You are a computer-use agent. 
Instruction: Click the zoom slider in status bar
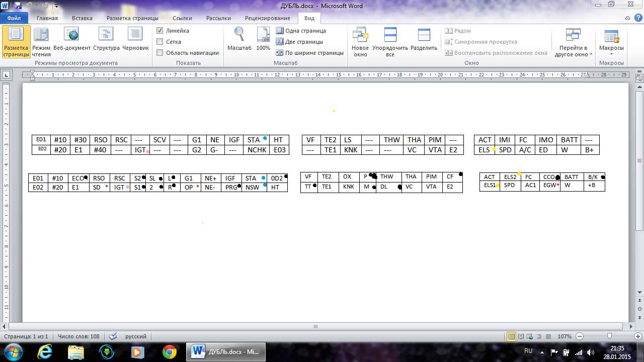click(x=609, y=336)
